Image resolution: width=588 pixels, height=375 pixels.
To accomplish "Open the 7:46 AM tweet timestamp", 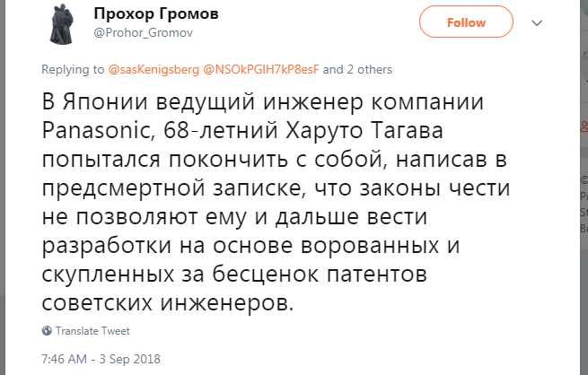I will (x=69, y=358).
